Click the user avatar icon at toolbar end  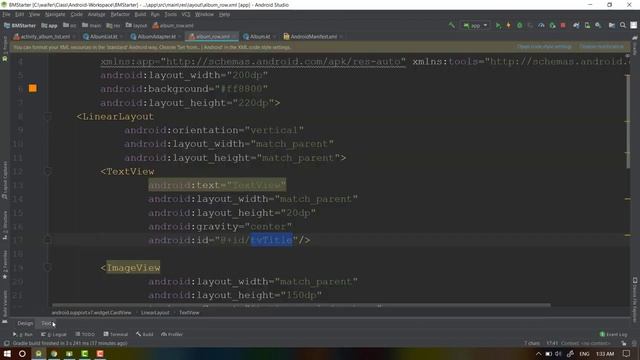(633, 25)
